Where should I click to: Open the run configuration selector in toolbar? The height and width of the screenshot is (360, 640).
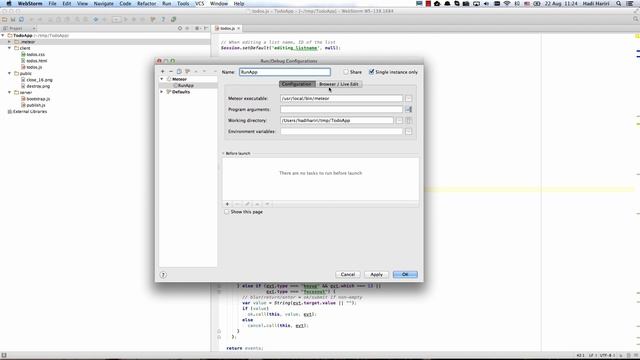click(x=116, y=19)
